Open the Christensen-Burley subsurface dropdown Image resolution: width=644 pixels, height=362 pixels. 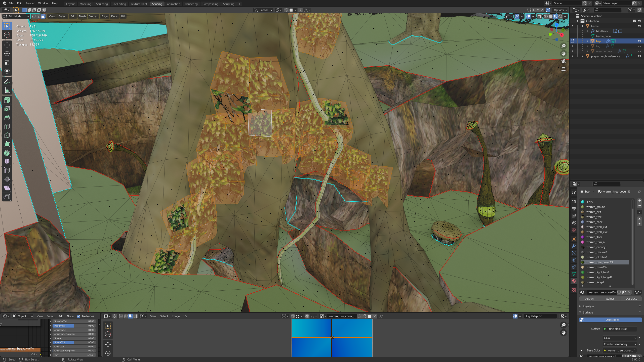620,344
